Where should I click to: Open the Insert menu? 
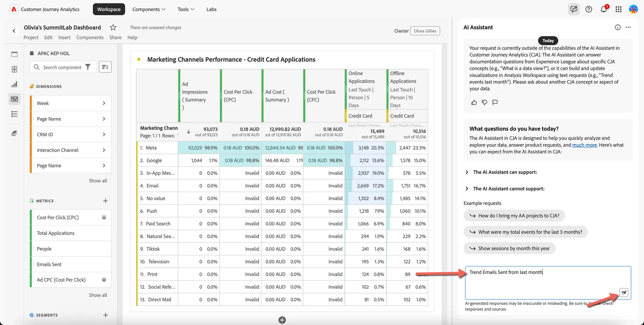coord(64,37)
